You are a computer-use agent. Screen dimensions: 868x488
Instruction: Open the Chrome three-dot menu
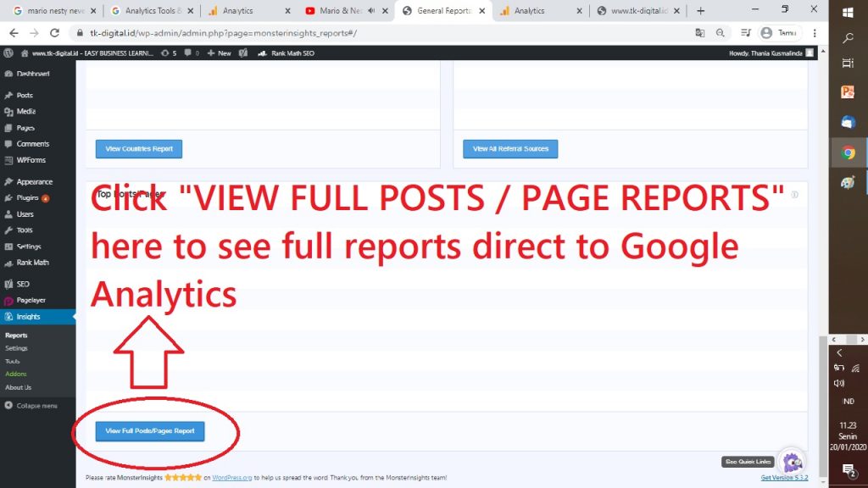[x=815, y=33]
